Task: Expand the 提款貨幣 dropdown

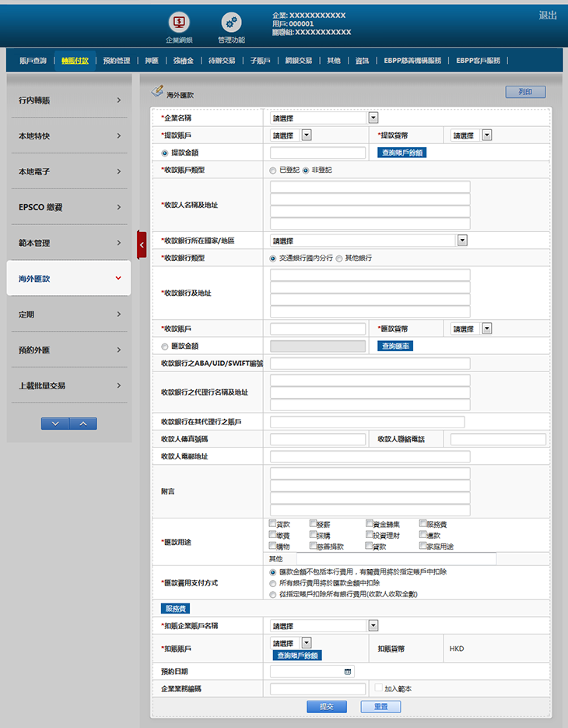Action: [487, 135]
